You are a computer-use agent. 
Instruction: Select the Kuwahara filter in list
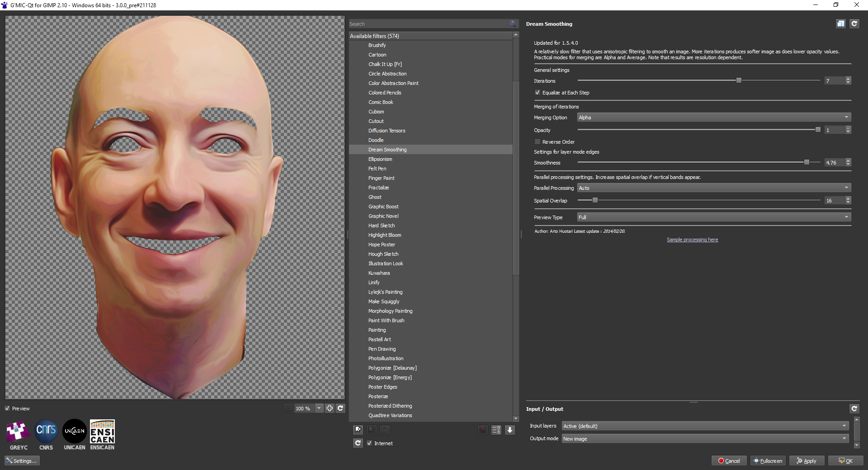379,273
